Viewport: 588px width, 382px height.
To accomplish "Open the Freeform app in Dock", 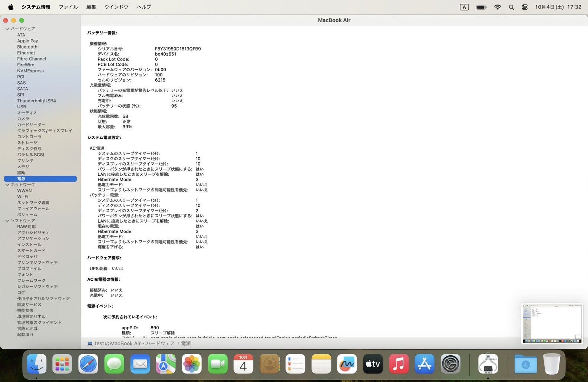I will (x=347, y=364).
